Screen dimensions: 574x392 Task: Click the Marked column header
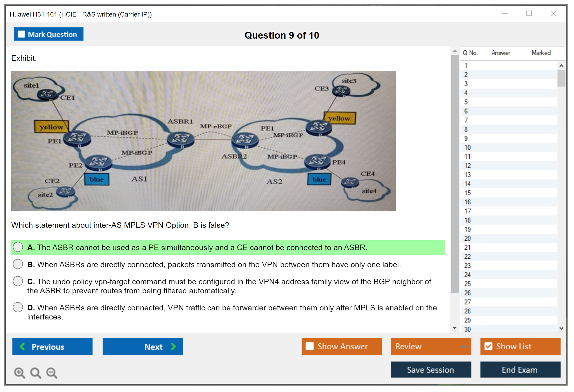point(541,53)
